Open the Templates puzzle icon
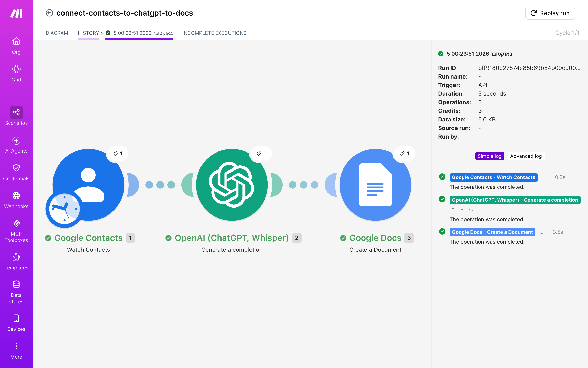The image size is (588, 368). tap(16, 257)
